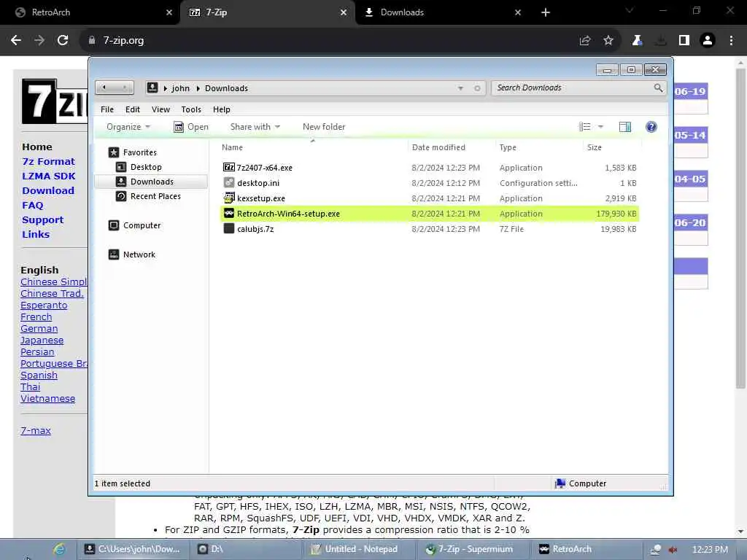
Task: Open Recent Places in the sidebar
Action: [x=155, y=196]
